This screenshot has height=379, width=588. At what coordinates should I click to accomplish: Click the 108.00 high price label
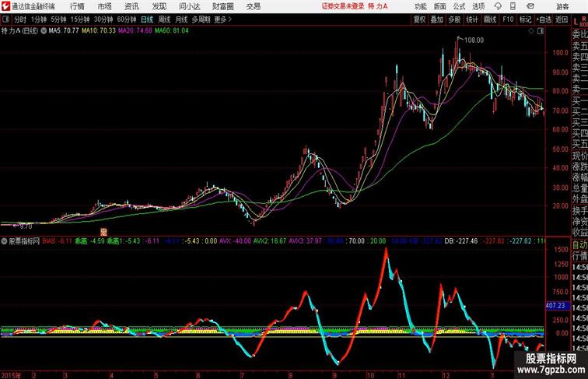click(x=474, y=40)
